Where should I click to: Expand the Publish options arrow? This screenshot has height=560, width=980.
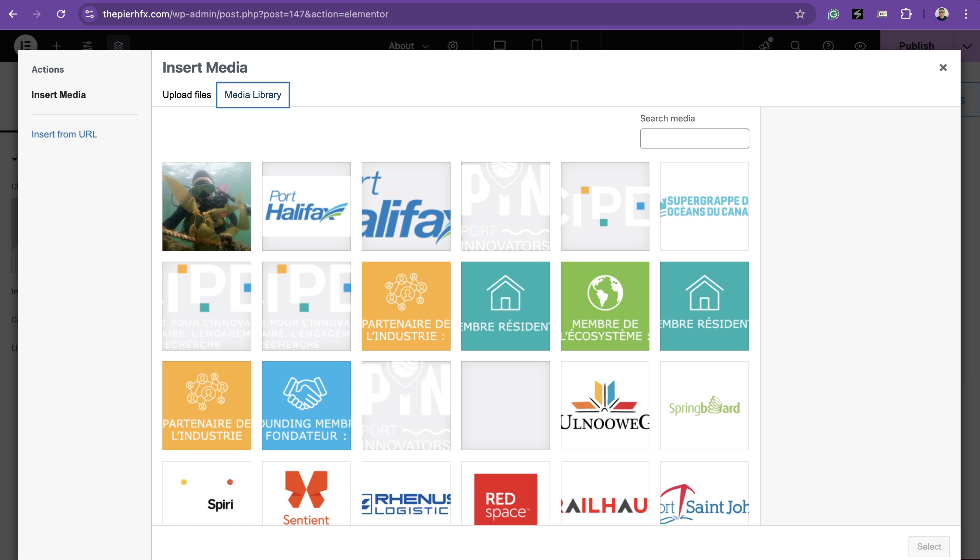967,46
